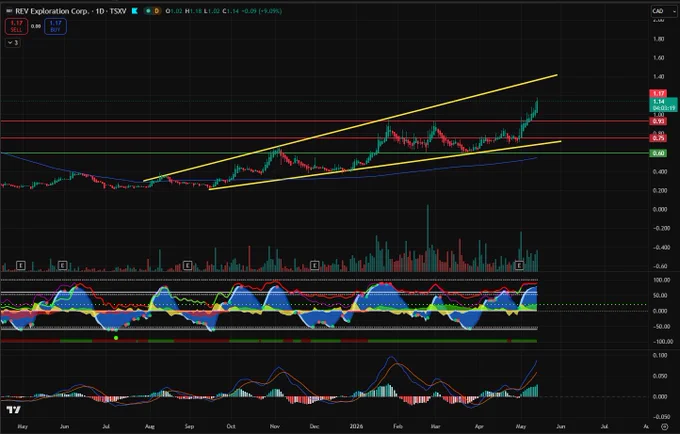Click the Oct label on the time axis
The height and width of the screenshot is (434, 680).
[231, 426]
